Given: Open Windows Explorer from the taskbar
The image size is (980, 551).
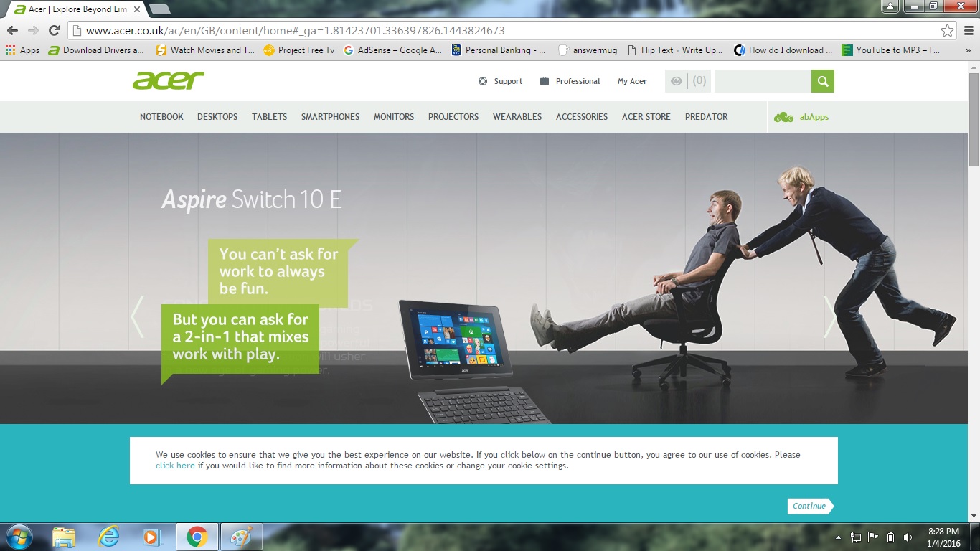Looking at the screenshot, I should click(64, 537).
